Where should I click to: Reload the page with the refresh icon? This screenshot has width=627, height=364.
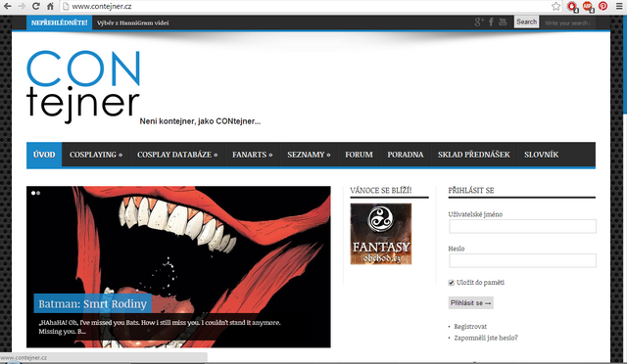tap(36, 6)
